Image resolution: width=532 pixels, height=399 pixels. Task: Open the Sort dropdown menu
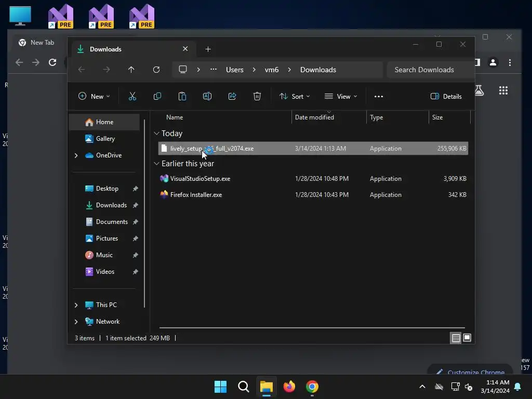[x=295, y=96]
